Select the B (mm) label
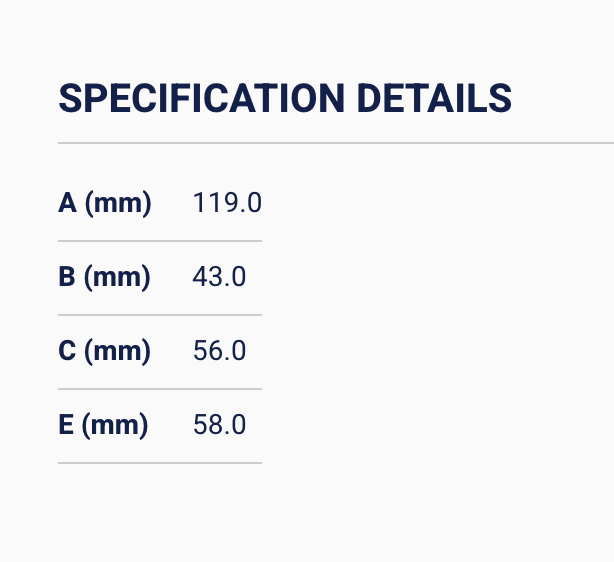Image resolution: width=614 pixels, height=562 pixels. 105,277
